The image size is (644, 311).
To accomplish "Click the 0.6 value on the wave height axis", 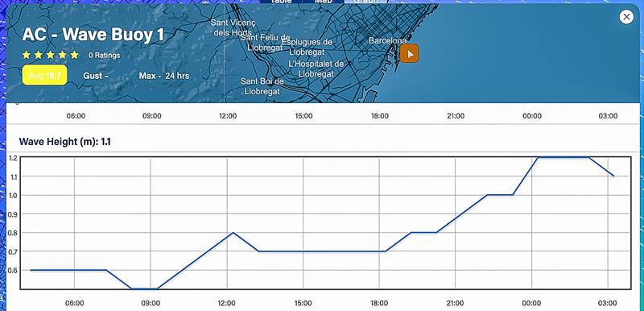I will (13, 271).
